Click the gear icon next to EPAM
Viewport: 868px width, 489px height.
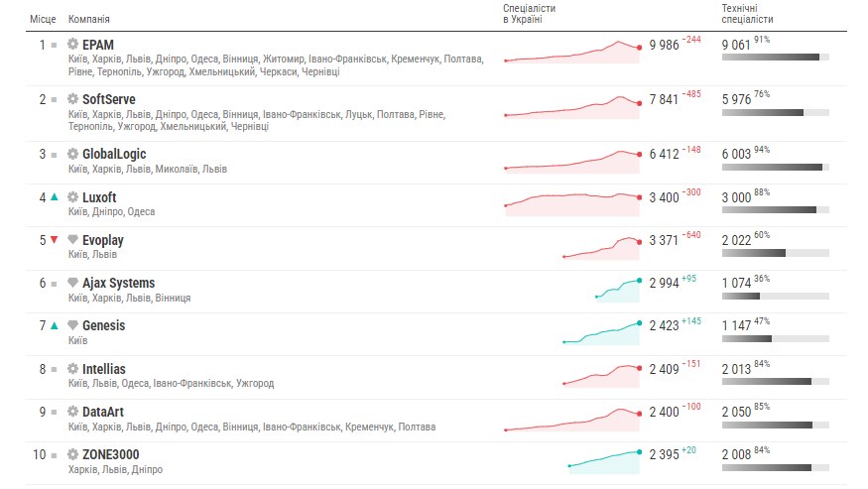72,44
